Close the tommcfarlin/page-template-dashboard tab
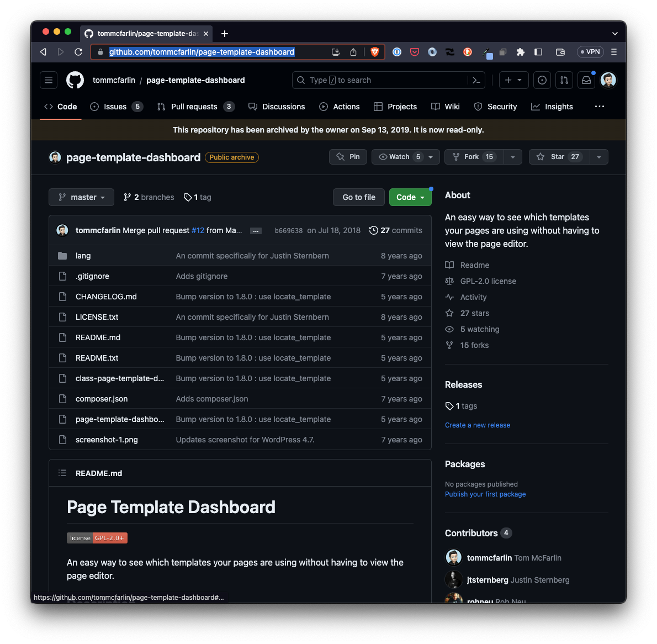This screenshot has width=657, height=644. click(206, 34)
